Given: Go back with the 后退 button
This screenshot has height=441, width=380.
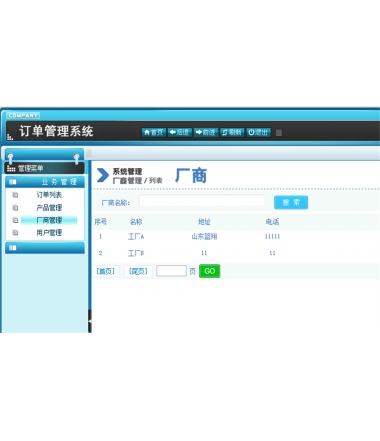Looking at the screenshot, I should pos(180,132).
